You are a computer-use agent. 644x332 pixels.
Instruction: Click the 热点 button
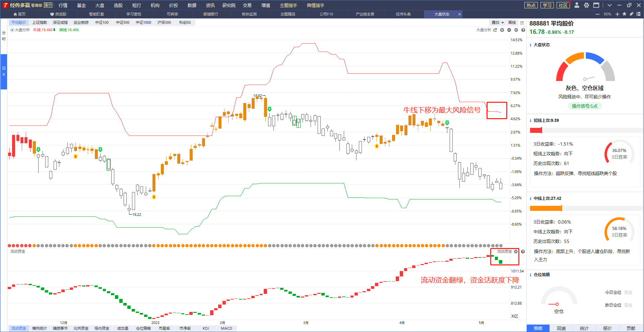click(x=531, y=5)
